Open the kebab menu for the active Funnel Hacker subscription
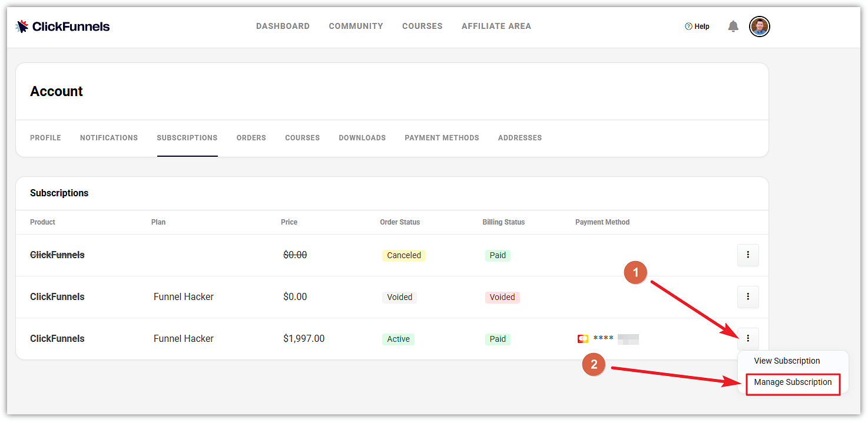Viewport: 868px width, 422px height. (748, 338)
